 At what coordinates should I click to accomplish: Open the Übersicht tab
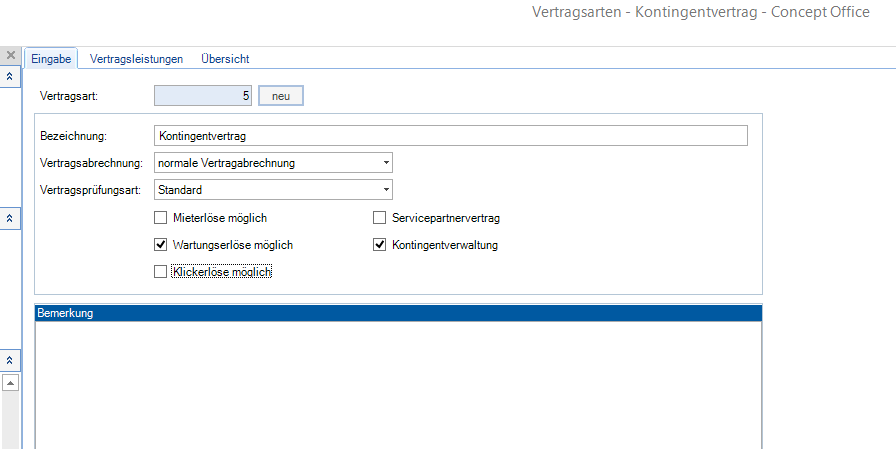pyautogui.click(x=225, y=59)
